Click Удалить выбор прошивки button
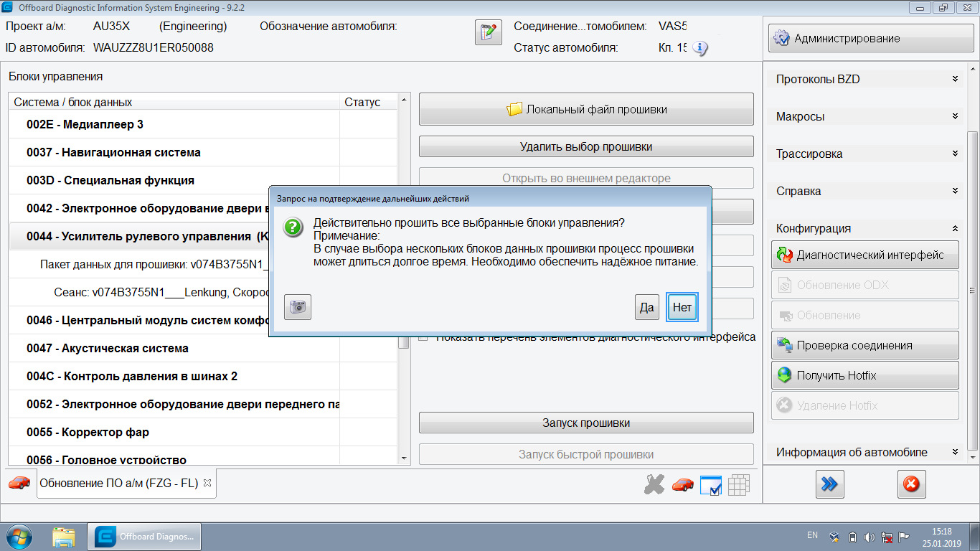Viewport: 980px width, 551px height. pos(586,146)
